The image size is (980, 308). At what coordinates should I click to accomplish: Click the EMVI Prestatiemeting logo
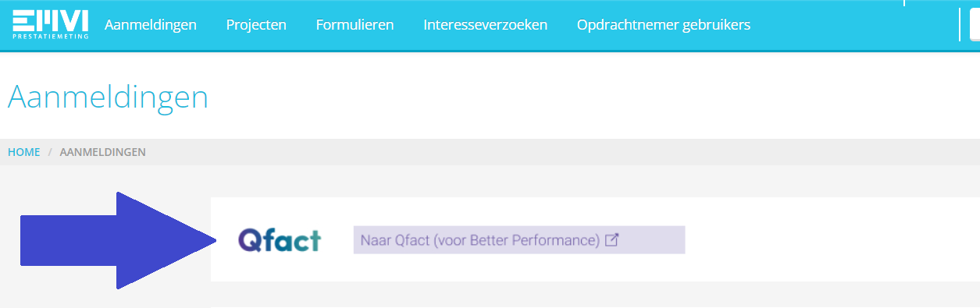coord(50,24)
